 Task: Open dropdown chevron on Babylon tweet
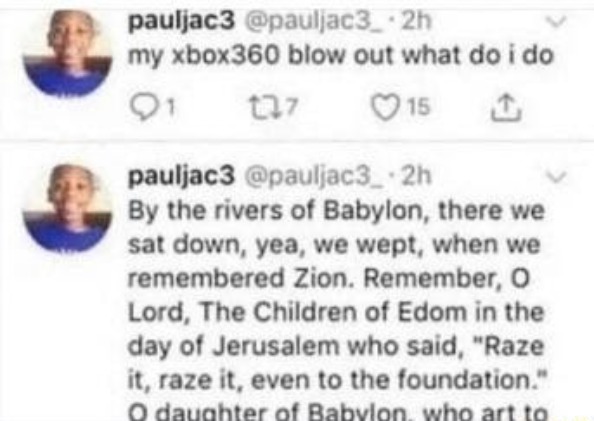(556, 177)
